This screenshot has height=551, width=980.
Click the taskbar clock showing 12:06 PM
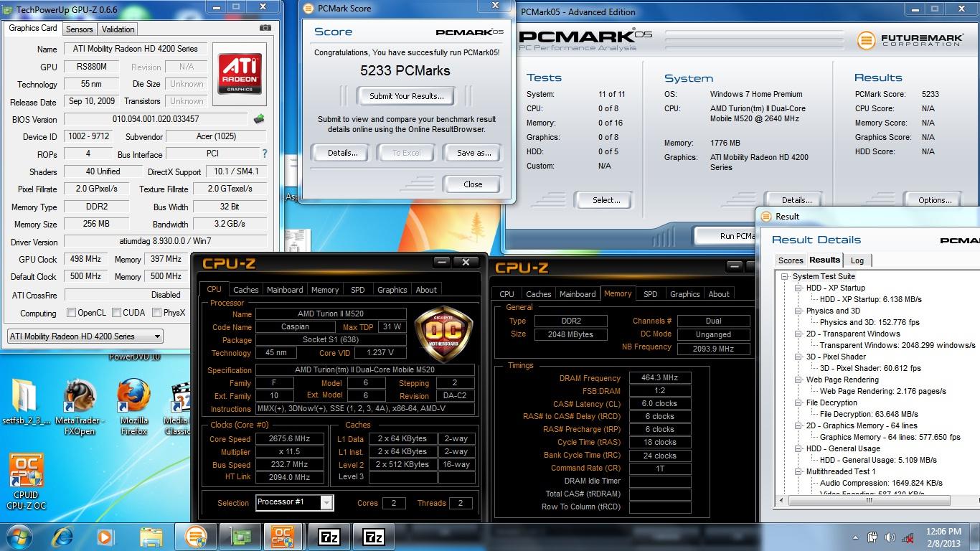tap(944, 537)
